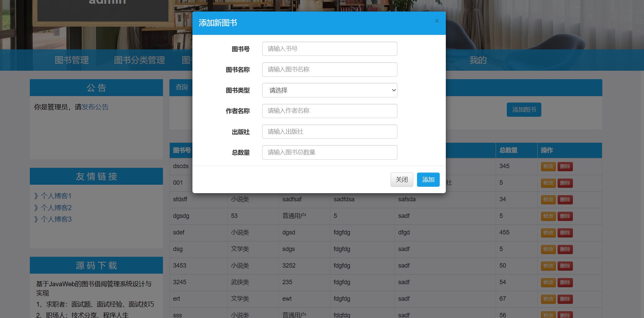Click 修改 for the dsg row
This screenshot has width=644, height=318.
pyautogui.click(x=548, y=249)
